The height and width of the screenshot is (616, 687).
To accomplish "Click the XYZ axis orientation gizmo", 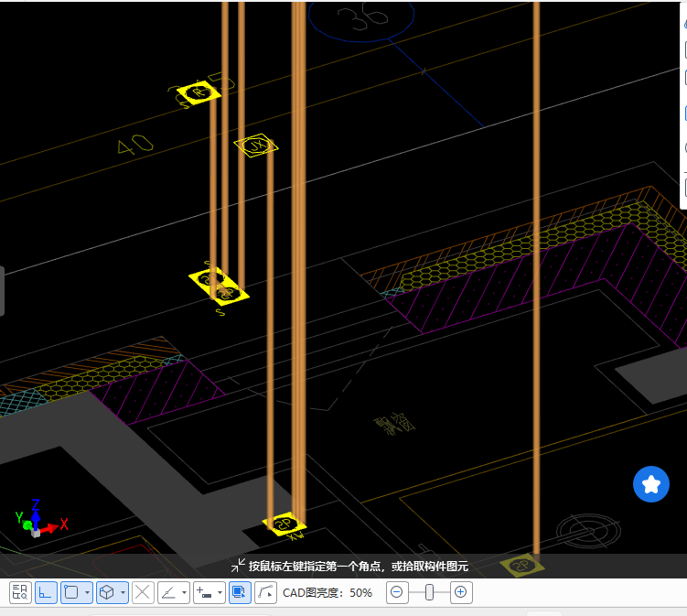I will pos(37,521).
